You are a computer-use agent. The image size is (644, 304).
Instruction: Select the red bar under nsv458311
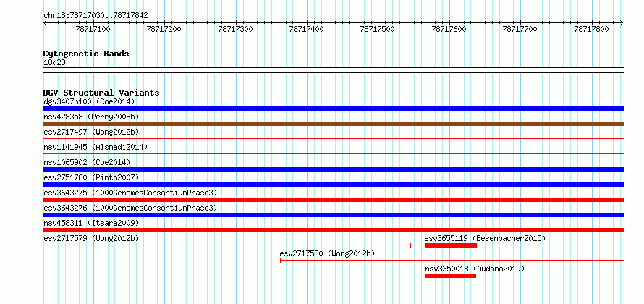(333, 230)
